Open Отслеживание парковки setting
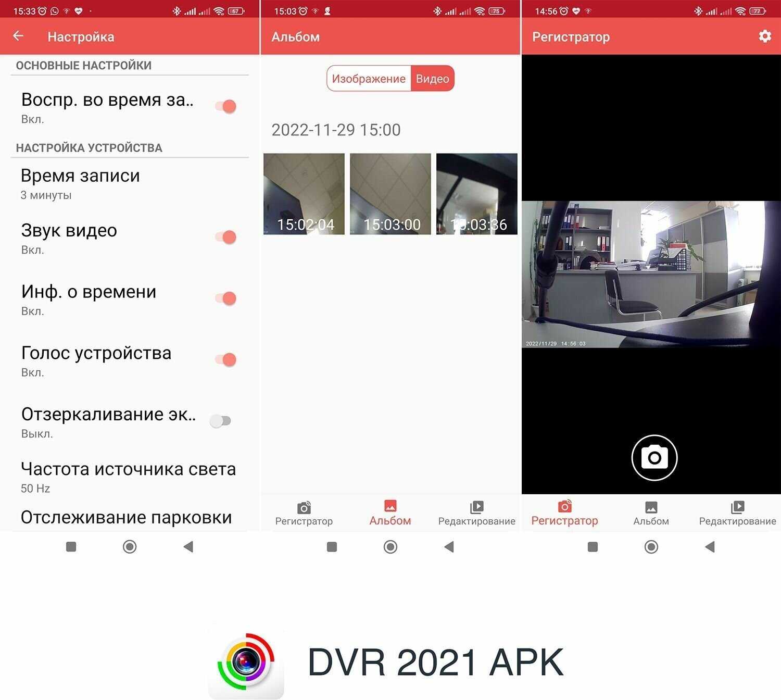The width and height of the screenshot is (781, 700). pos(126,518)
